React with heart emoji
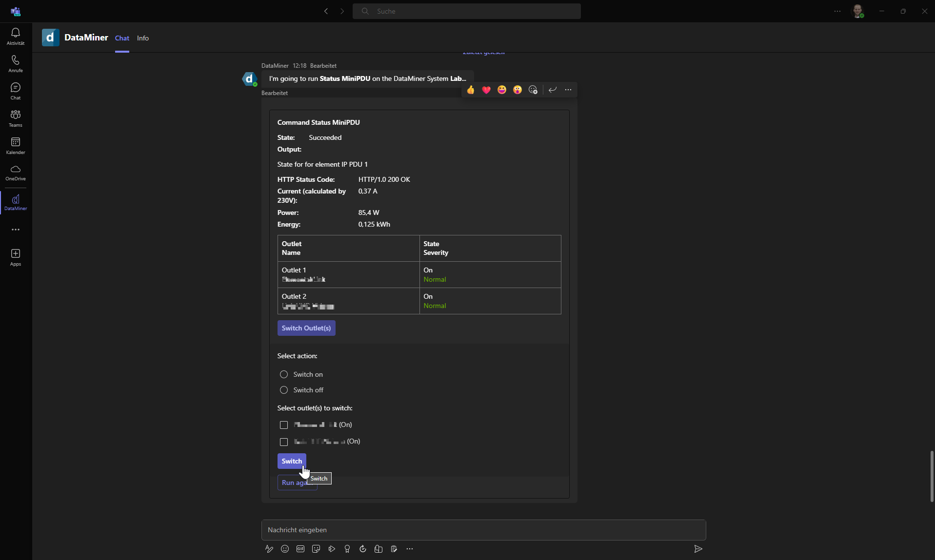The height and width of the screenshot is (560, 935). coord(486,90)
